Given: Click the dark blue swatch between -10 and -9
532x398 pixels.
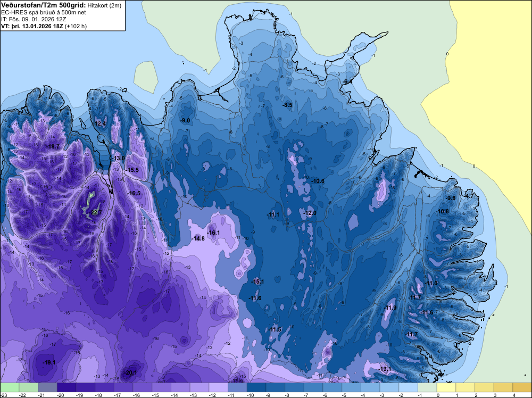Looking at the screenshot, I should click(x=256, y=387).
